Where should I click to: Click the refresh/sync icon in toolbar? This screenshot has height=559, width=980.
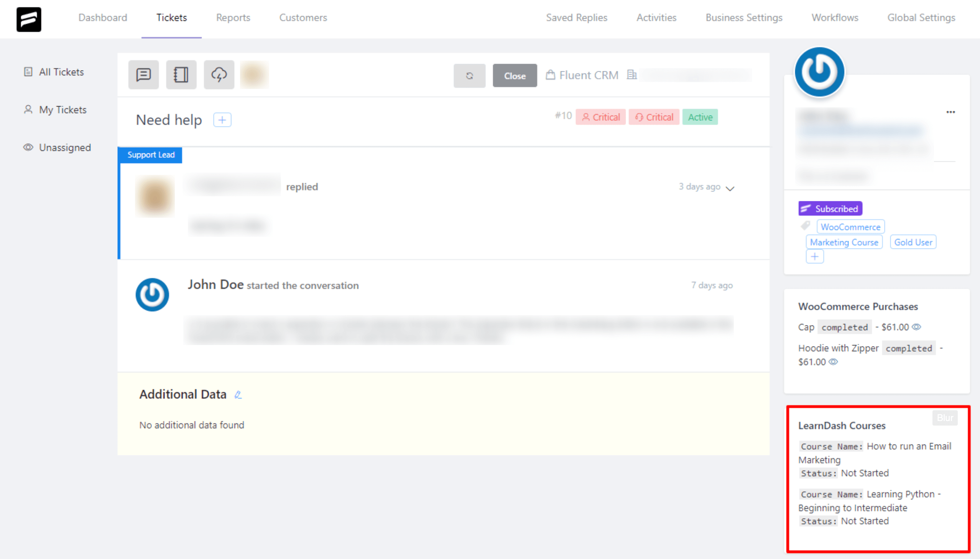pyautogui.click(x=469, y=75)
